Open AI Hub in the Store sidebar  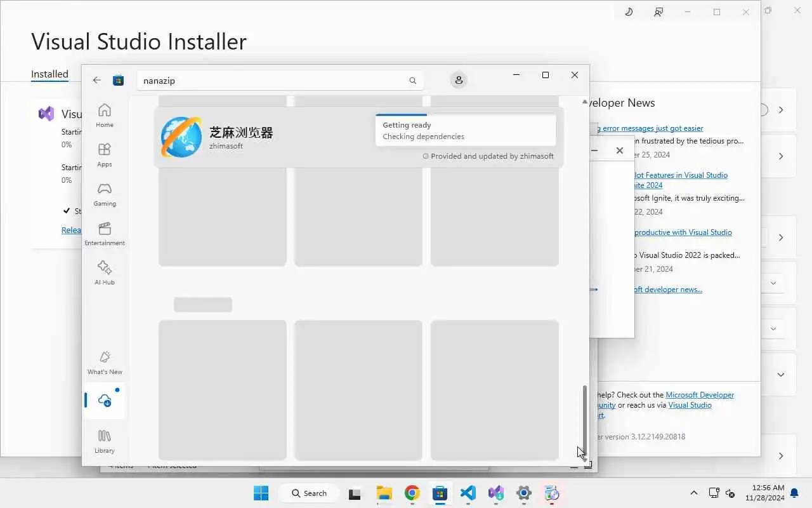105,273
